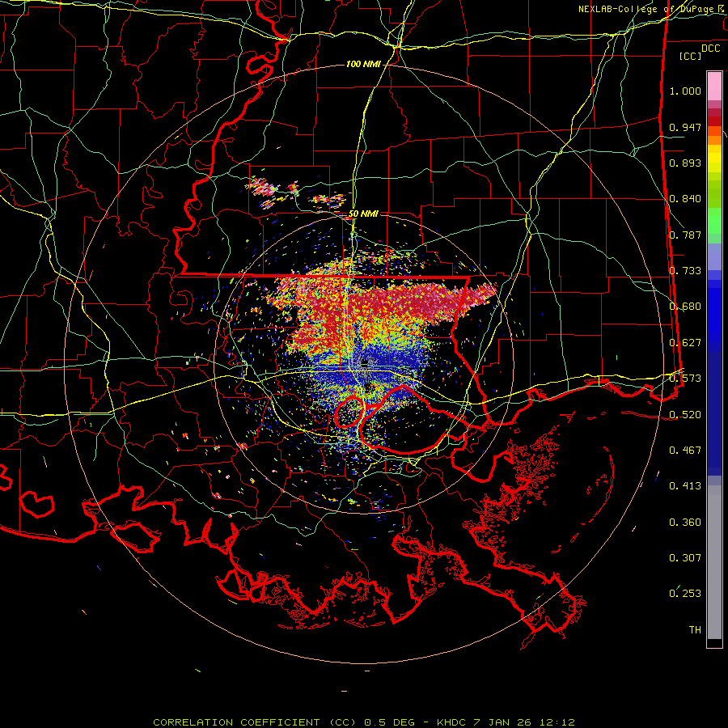
Task: Click the 1.000 legend value
Action: (685, 91)
